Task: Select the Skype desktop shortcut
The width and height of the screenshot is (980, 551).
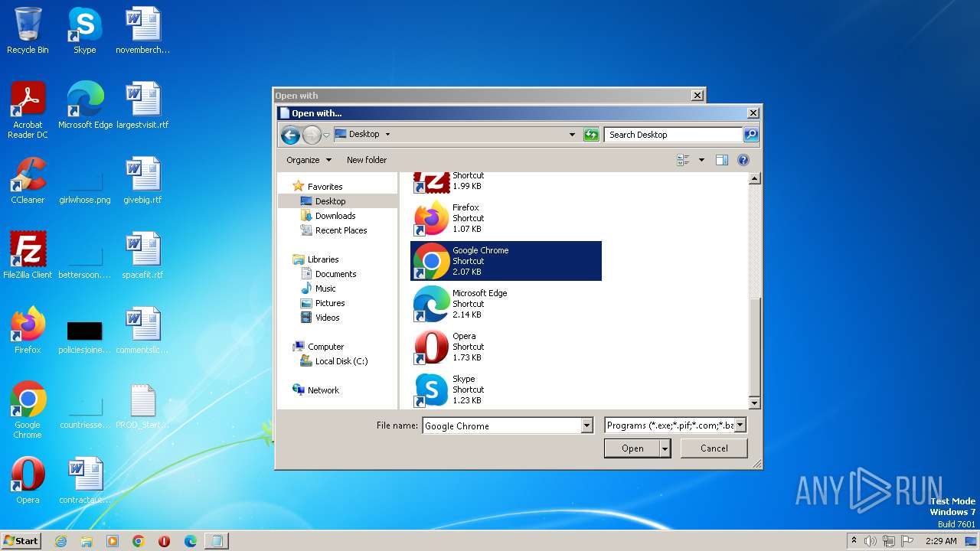Action: (84, 31)
